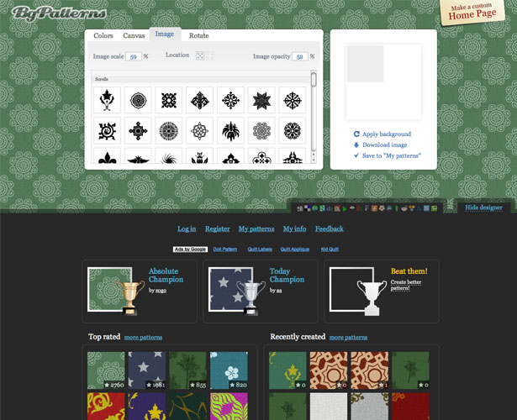
Task: Open recent green pattern with yellow ornament
Action: coord(288,370)
